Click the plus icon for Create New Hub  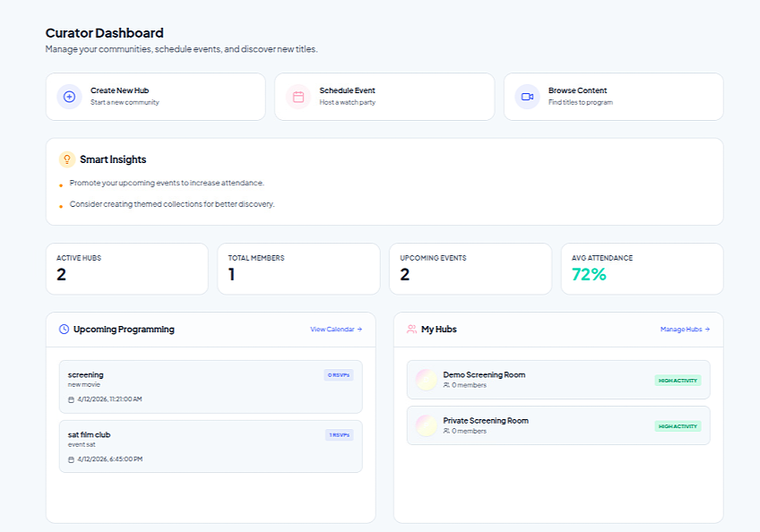coord(69,97)
